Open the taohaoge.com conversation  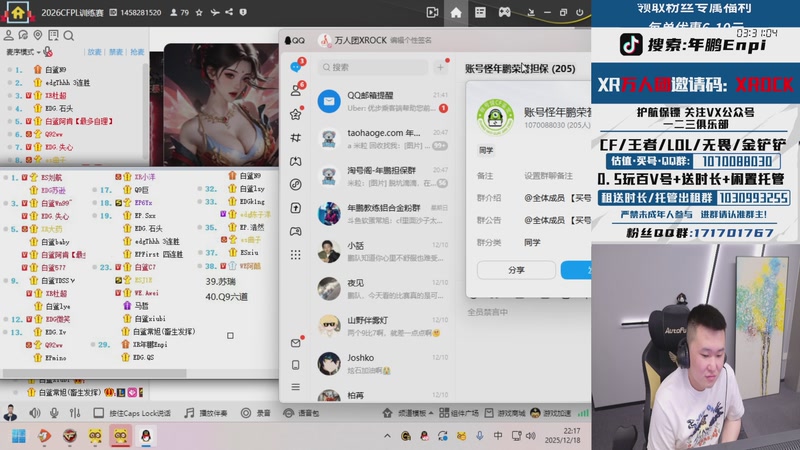tap(383, 139)
